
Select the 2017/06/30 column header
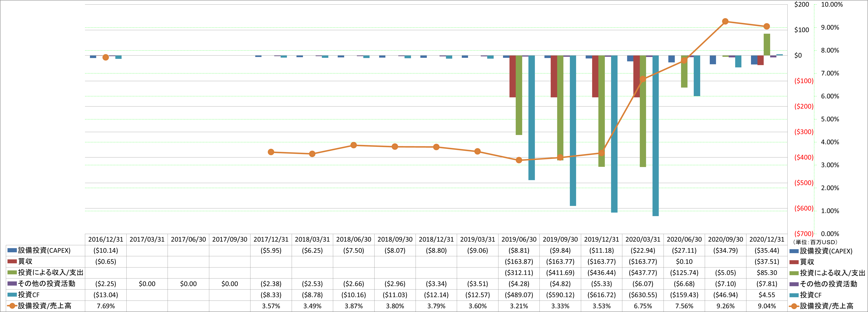188,239
